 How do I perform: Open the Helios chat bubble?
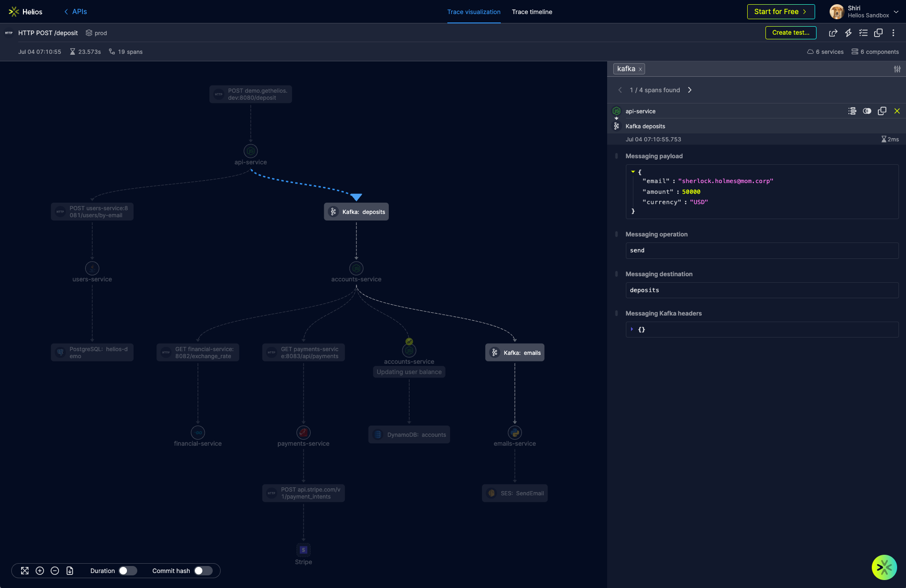pos(884,567)
